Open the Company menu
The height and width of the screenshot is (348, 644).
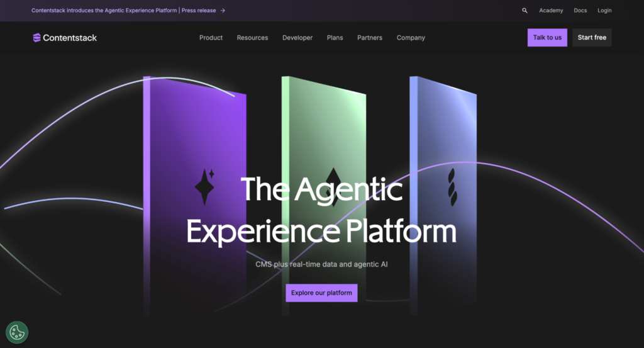pyautogui.click(x=411, y=38)
